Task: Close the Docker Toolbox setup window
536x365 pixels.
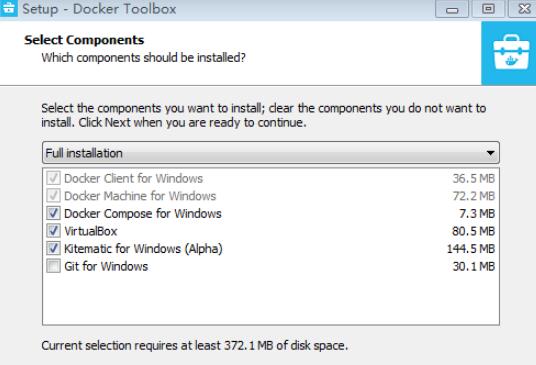Action: point(523,9)
